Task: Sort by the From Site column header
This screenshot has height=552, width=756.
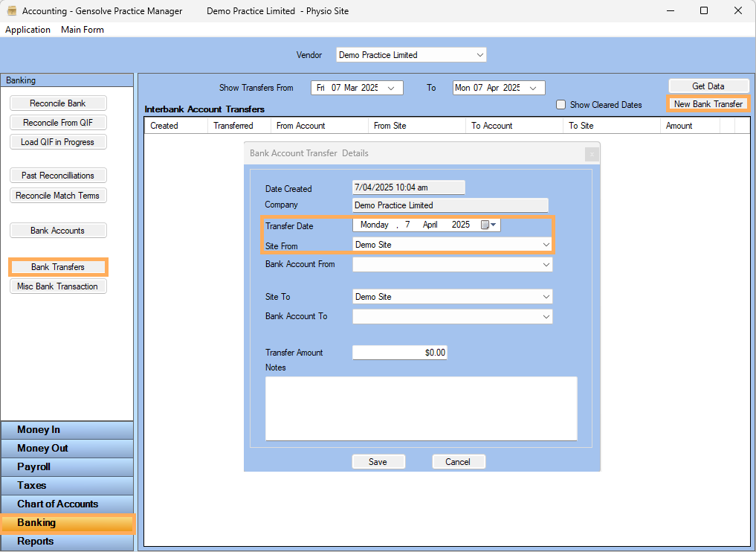Action: pyautogui.click(x=416, y=126)
